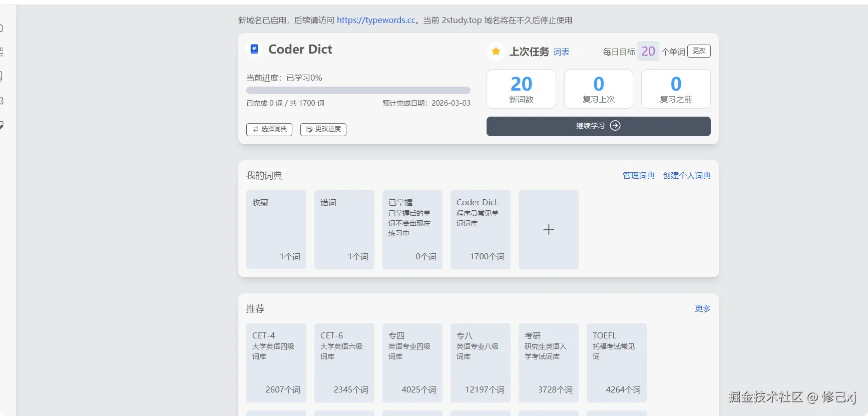Open the CET-6 recommended dictionary card
The width and height of the screenshot is (868, 416).
(344, 363)
